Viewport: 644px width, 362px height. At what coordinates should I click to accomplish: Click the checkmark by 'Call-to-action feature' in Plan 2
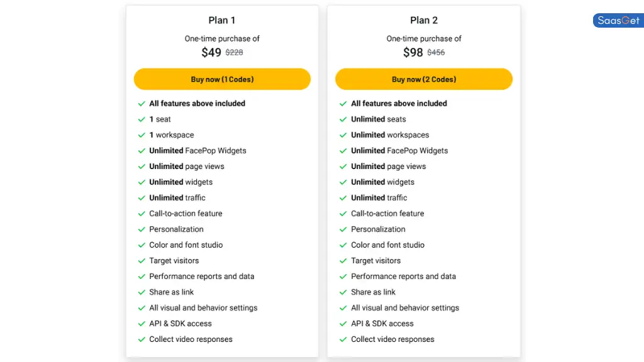click(x=343, y=213)
